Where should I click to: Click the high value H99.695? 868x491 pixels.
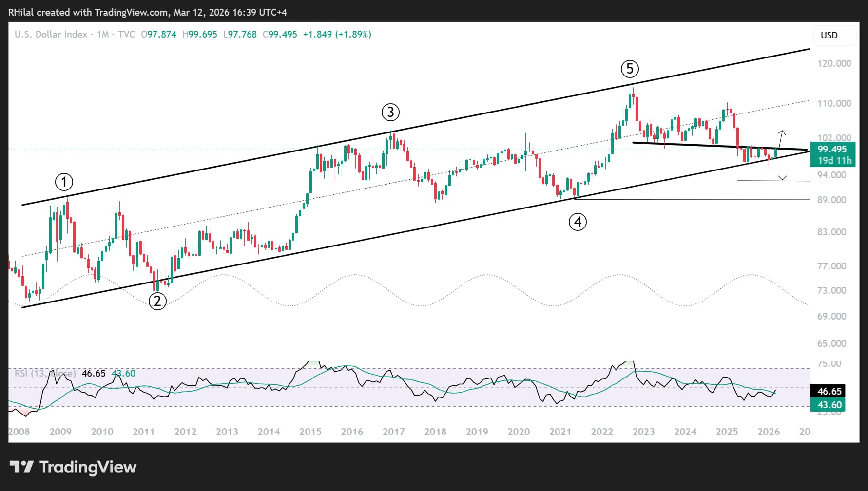click(x=199, y=34)
